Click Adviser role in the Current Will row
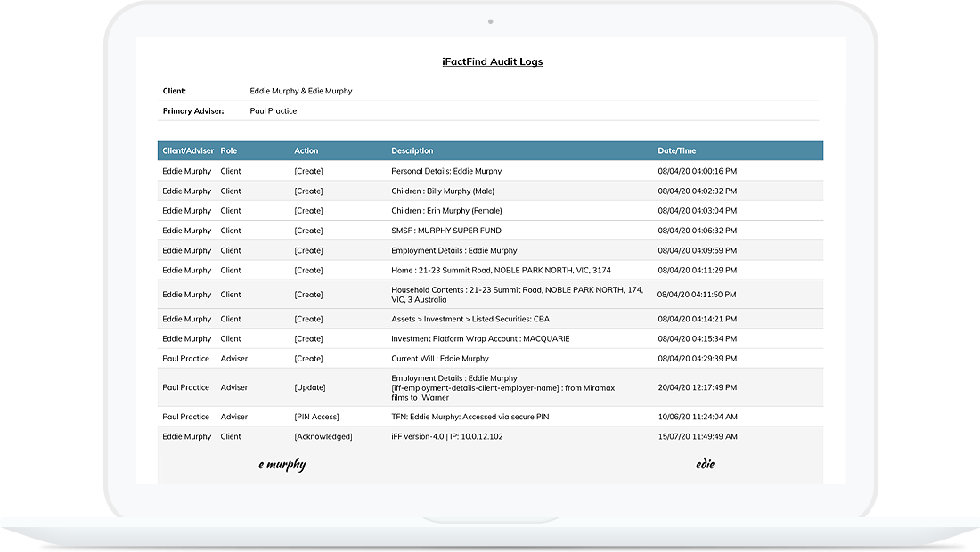This screenshot has height=552, width=980. point(233,359)
